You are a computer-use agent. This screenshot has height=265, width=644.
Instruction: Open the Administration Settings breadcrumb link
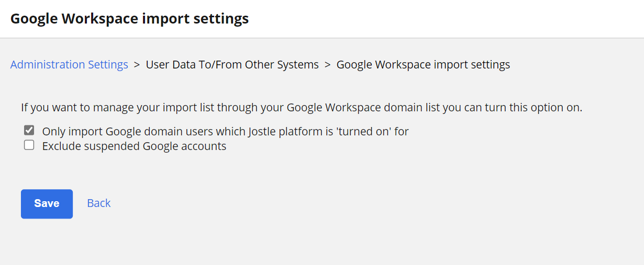(69, 65)
